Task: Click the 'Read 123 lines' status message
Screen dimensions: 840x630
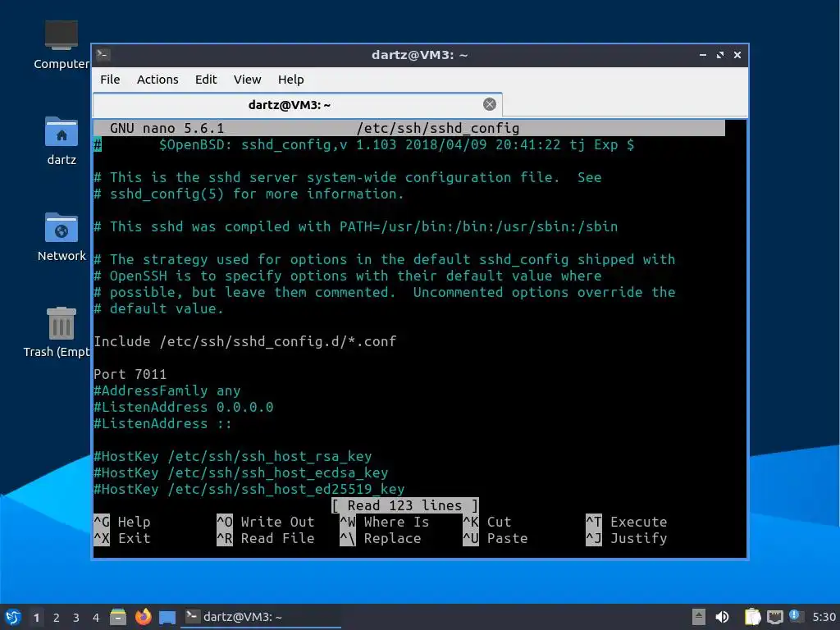Action: (x=405, y=505)
